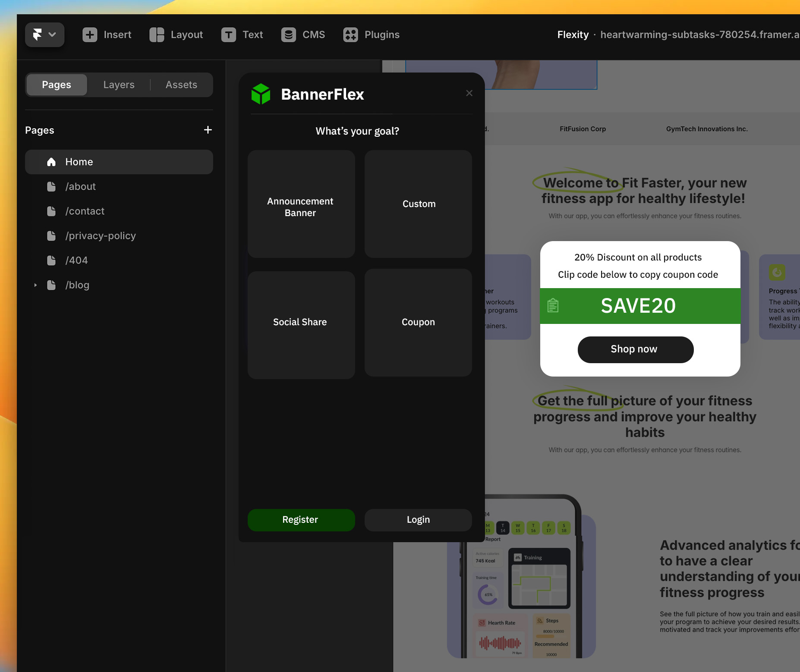Switch to the Pages tab
Screen dimensions: 800x672
57,85
